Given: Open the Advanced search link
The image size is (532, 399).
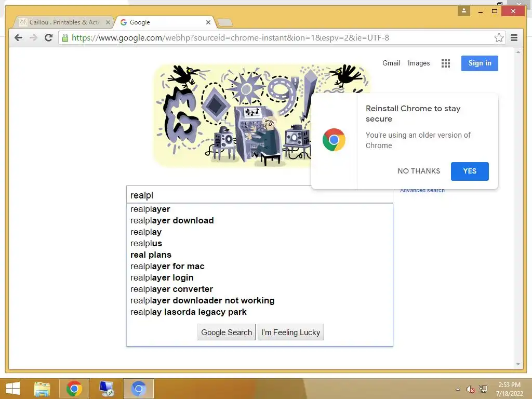Looking at the screenshot, I should 422,191.
